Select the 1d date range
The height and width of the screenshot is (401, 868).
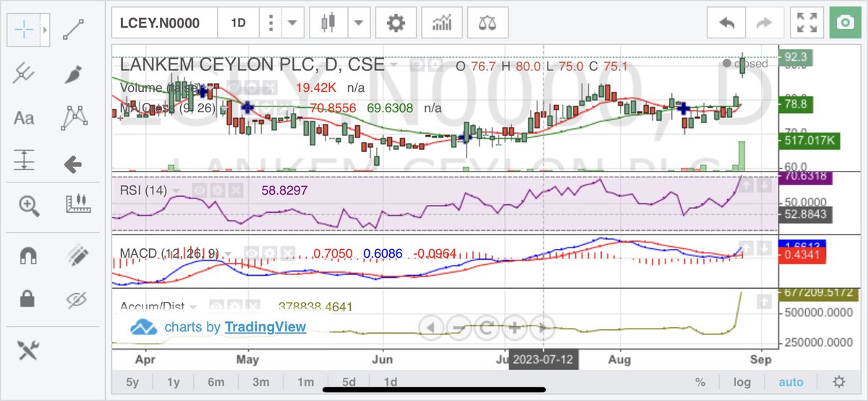(391, 382)
